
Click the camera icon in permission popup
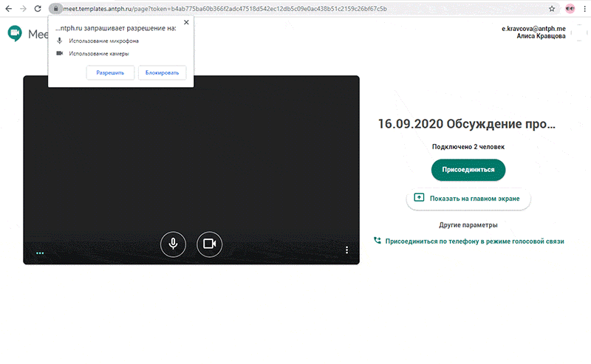pos(60,53)
